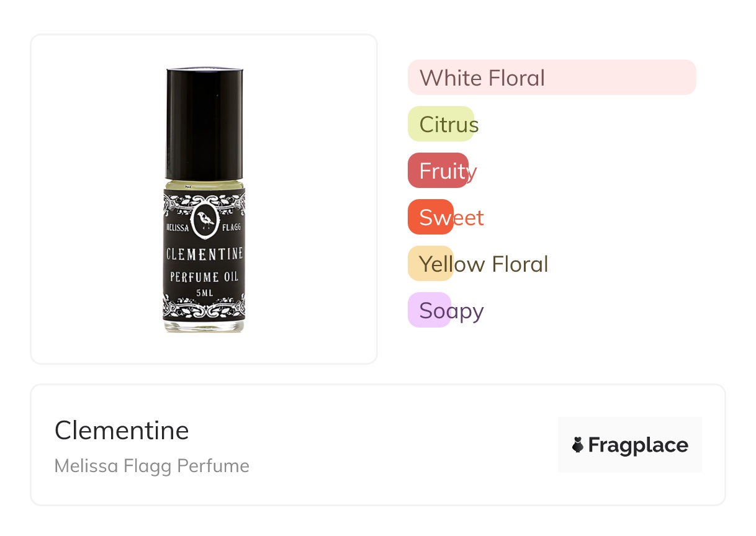The height and width of the screenshot is (536, 756).
Task: Choose the Sweet accord bar
Action: click(431, 217)
